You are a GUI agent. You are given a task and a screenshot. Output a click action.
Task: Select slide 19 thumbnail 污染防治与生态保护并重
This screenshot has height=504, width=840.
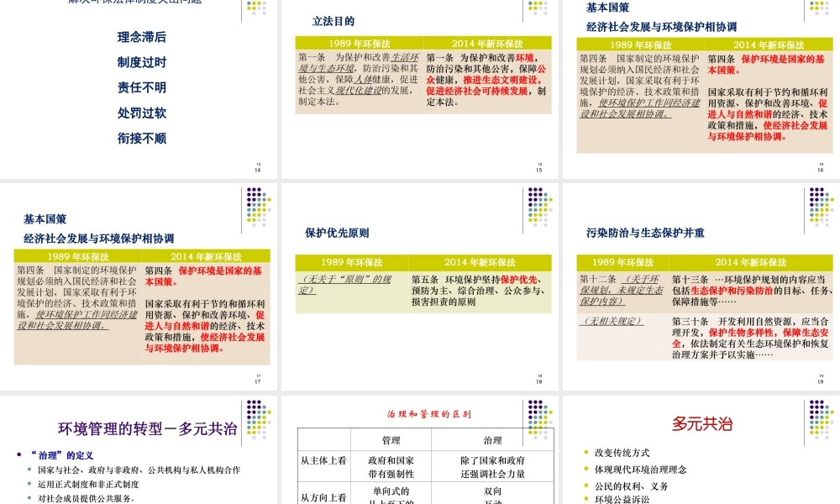pos(701,286)
